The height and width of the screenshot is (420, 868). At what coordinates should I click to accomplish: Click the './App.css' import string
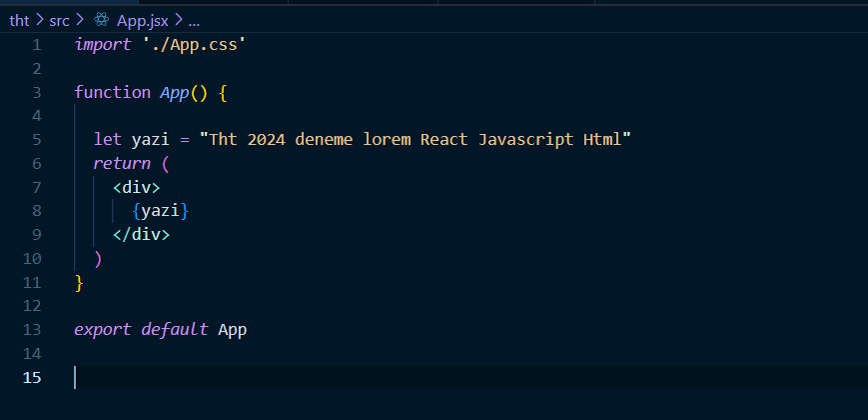pyautogui.click(x=194, y=45)
